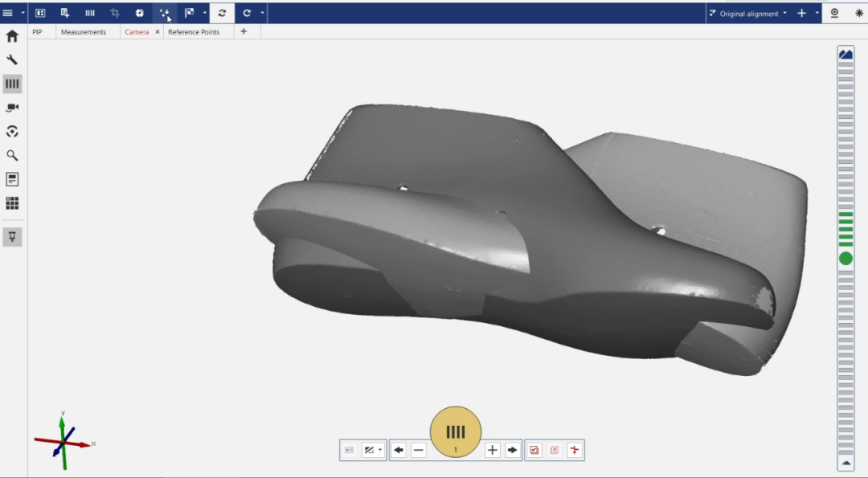Viewport: 868px width, 478px height.
Task: Click the left arrow previous measurement button
Action: point(399,450)
